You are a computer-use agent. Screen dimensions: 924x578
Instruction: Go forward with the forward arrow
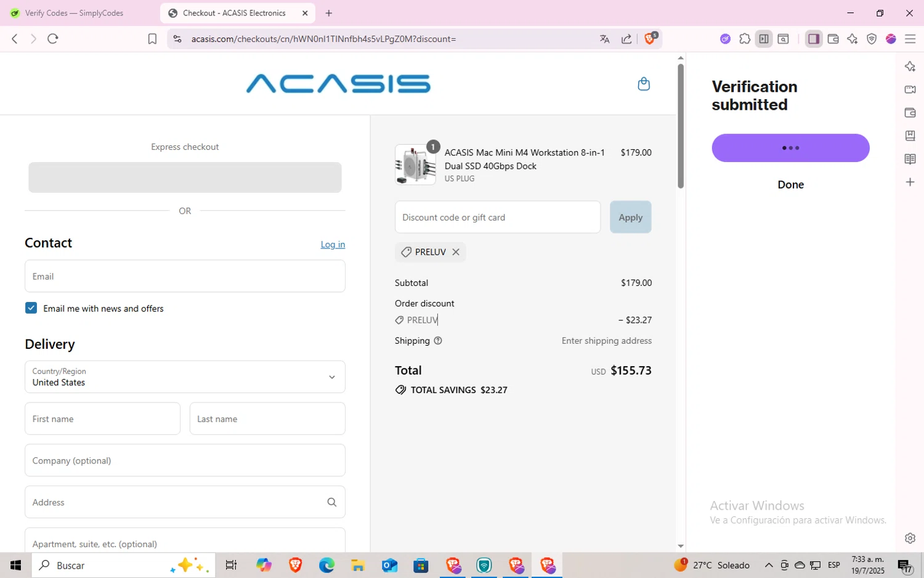[x=33, y=39]
